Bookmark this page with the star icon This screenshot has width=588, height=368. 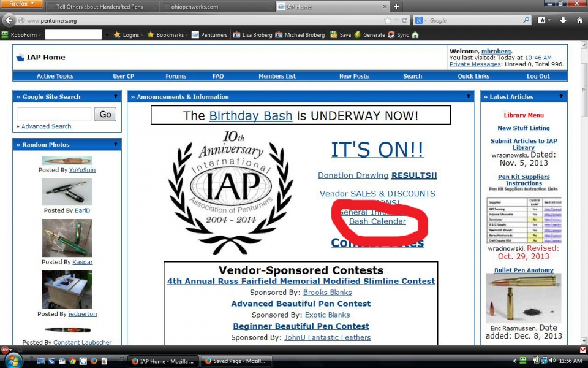point(388,20)
